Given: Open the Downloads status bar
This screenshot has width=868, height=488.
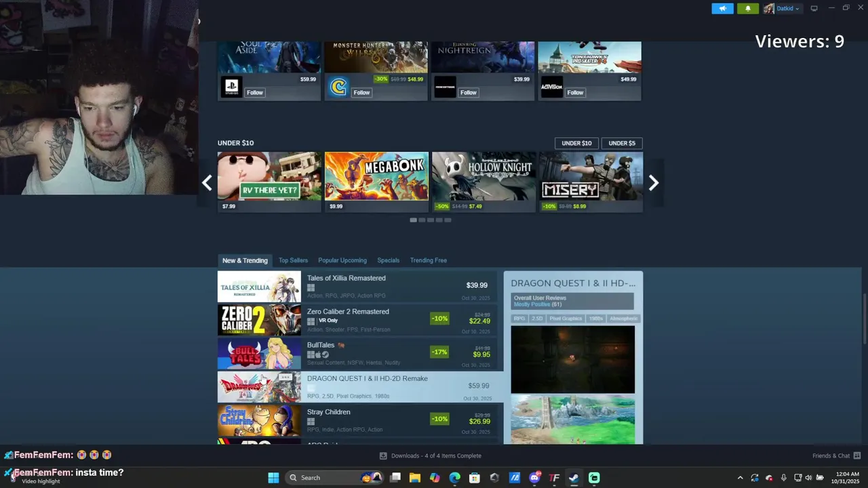Looking at the screenshot, I should click(x=430, y=456).
